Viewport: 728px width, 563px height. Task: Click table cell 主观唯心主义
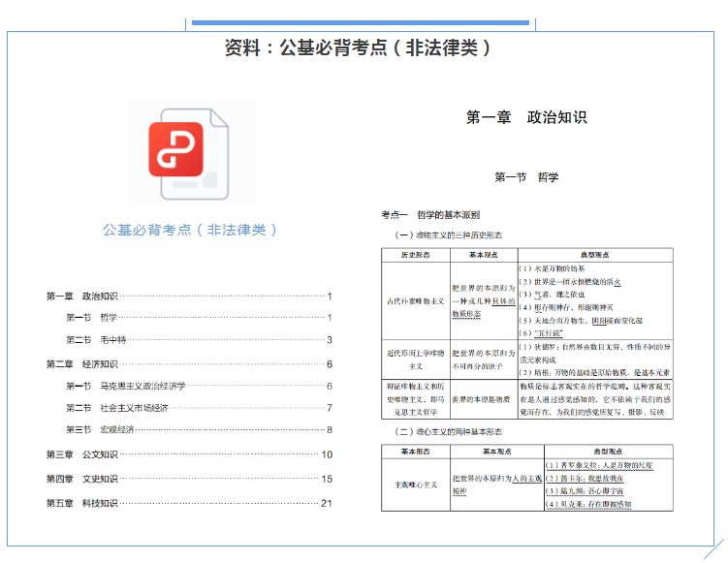(x=416, y=485)
